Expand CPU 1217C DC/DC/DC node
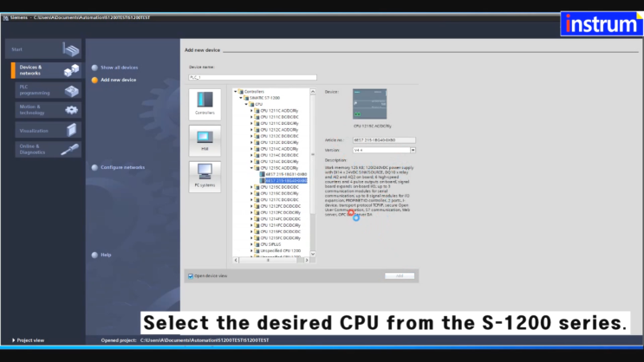This screenshot has height=362, width=644. [x=251, y=199]
